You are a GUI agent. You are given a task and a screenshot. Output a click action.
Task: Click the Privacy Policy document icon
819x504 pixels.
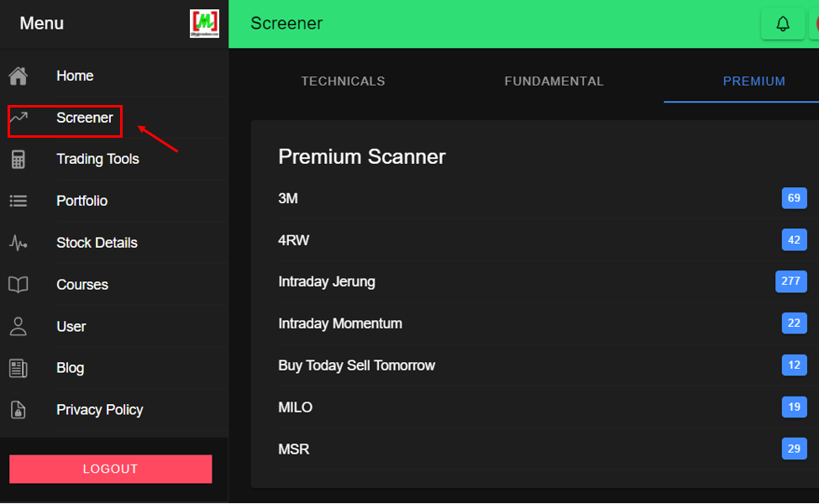(x=18, y=409)
